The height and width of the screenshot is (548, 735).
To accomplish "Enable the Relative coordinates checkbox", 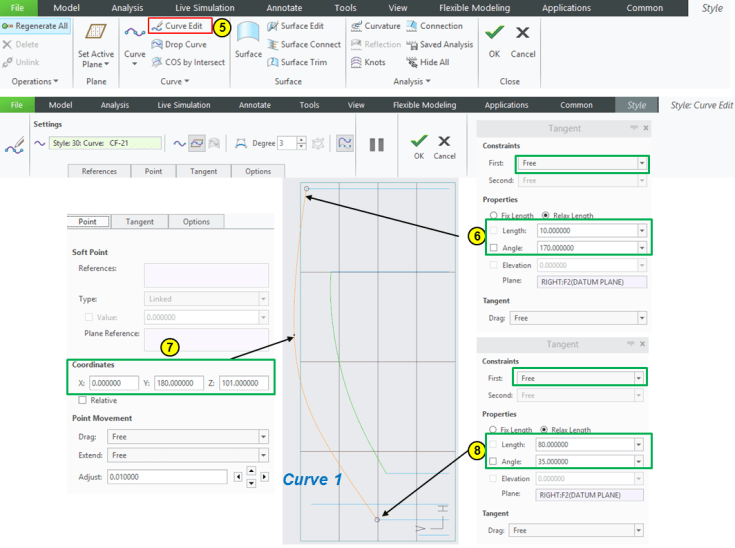I will click(x=83, y=400).
